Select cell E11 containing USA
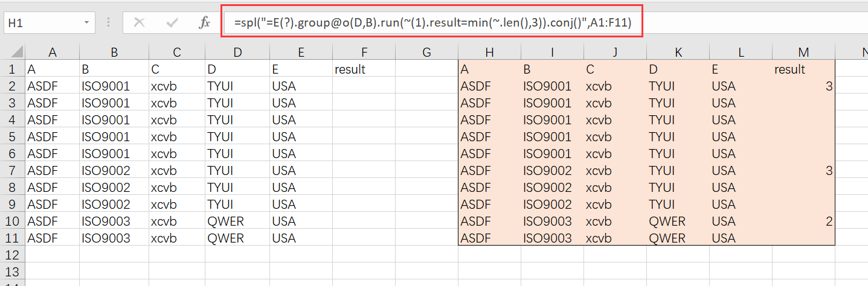 pyautogui.click(x=300, y=238)
